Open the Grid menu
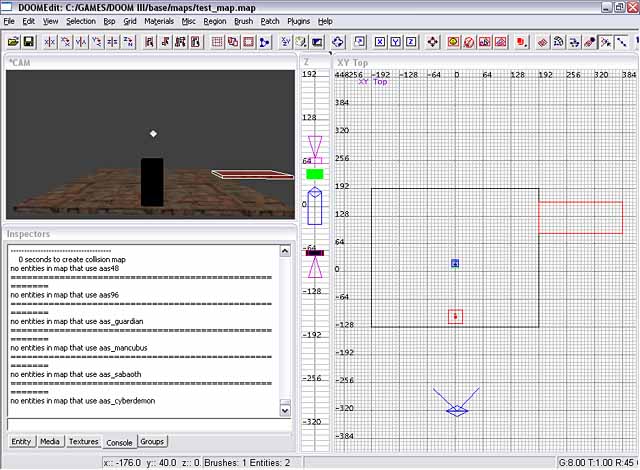 point(130,21)
